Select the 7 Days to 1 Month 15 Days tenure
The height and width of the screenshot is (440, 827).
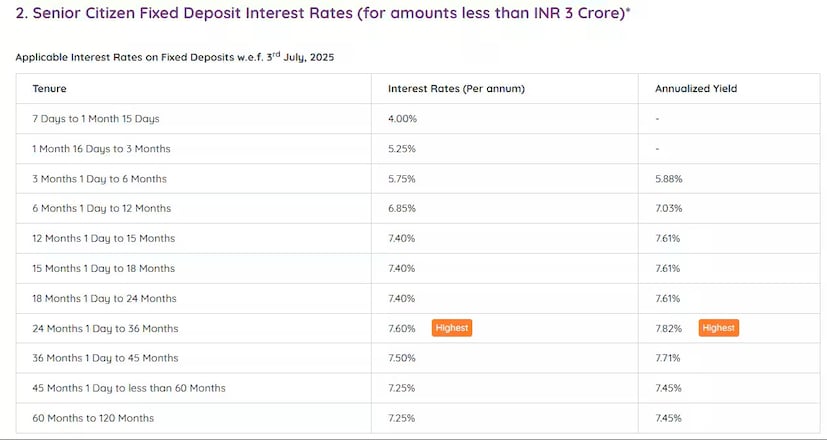[x=96, y=119]
